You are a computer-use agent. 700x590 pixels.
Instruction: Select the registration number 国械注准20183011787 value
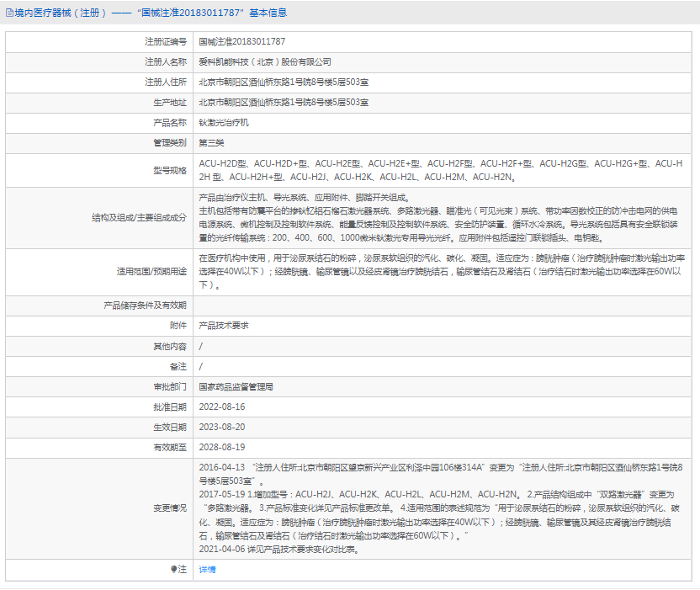tap(242, 41)
